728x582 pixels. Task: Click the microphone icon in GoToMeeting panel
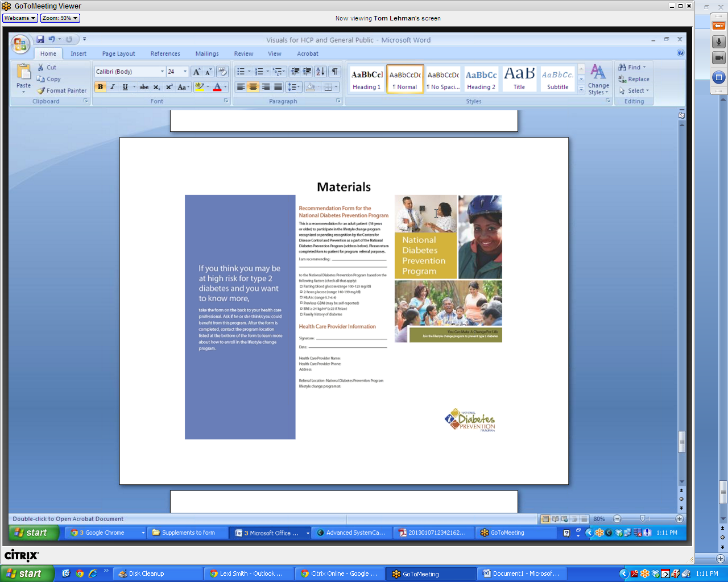pos(719,42)
